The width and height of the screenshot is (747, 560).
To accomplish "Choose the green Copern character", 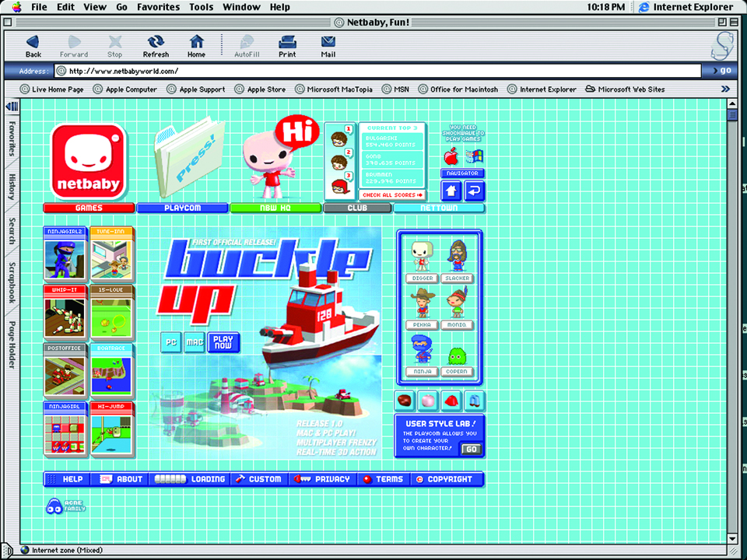I will [x=458, y=355].
